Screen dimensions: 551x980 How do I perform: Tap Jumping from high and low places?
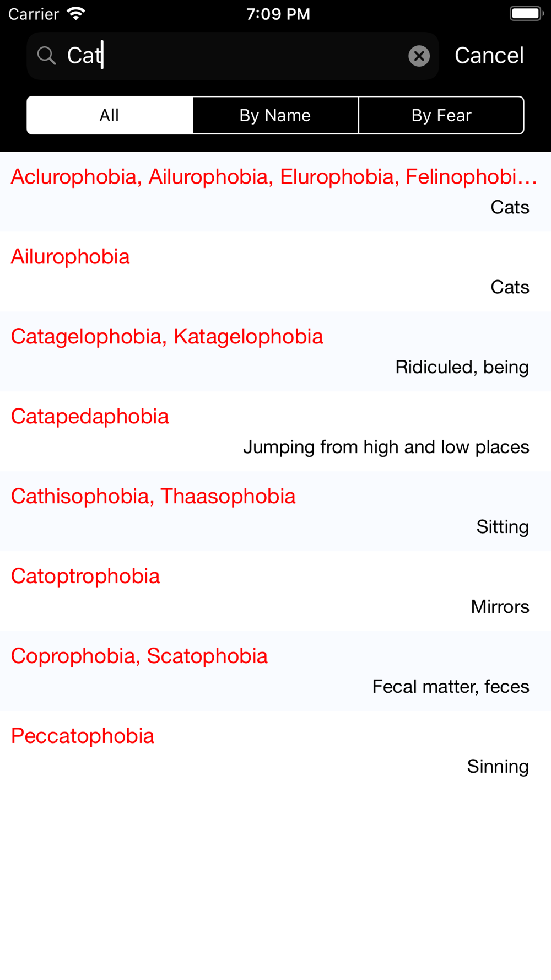pos(386,447)
